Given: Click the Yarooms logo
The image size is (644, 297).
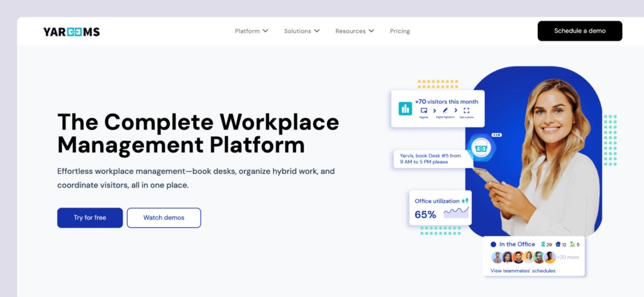Looking at the screenshot, I should [72, 31].
